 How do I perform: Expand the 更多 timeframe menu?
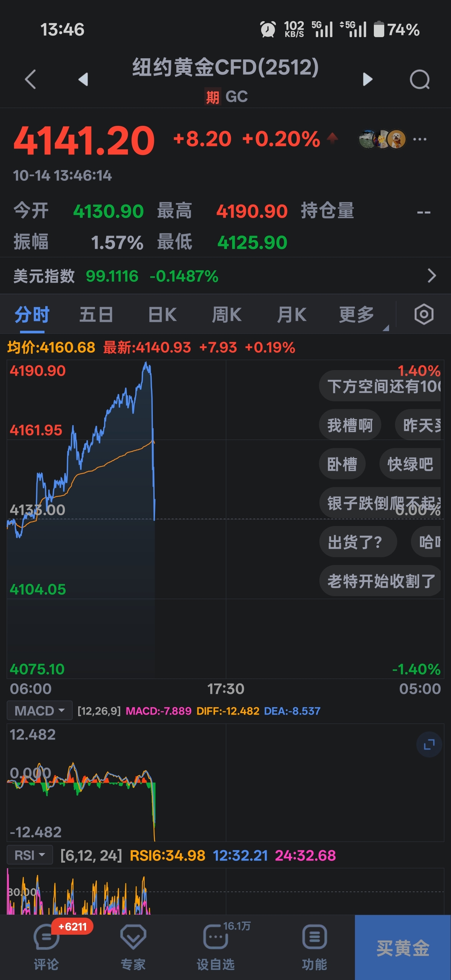coord(356,315)
